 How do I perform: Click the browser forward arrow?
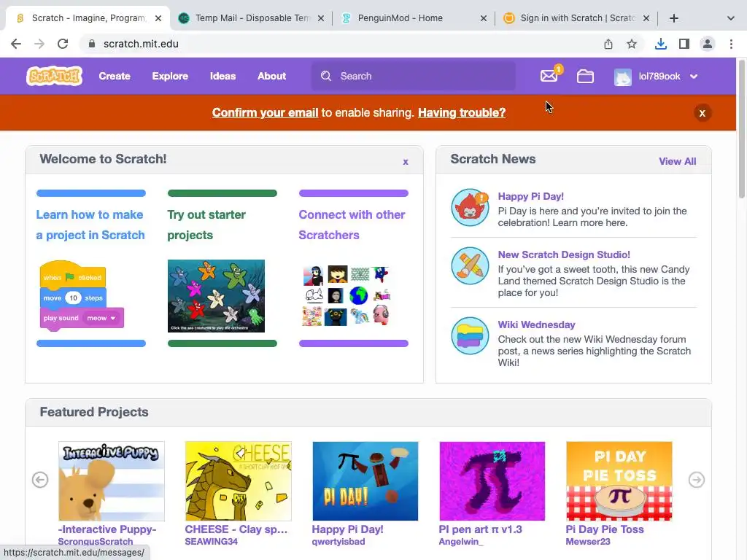coord(39,44)
